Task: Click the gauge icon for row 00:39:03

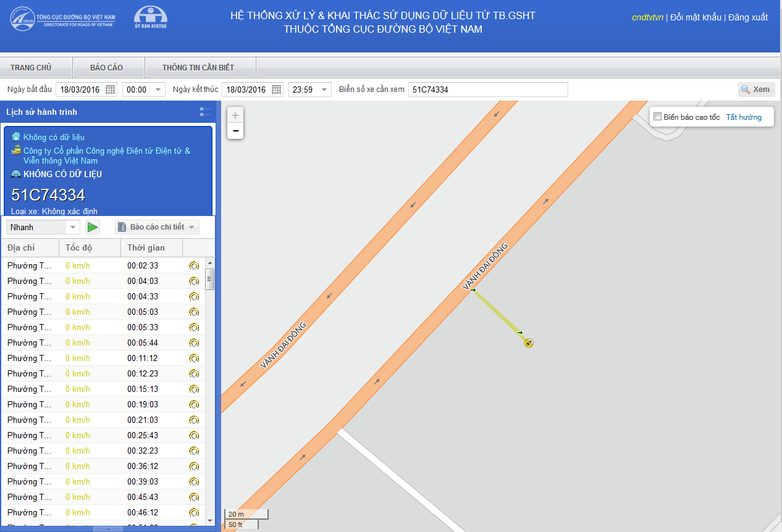Action: (194, 481)
